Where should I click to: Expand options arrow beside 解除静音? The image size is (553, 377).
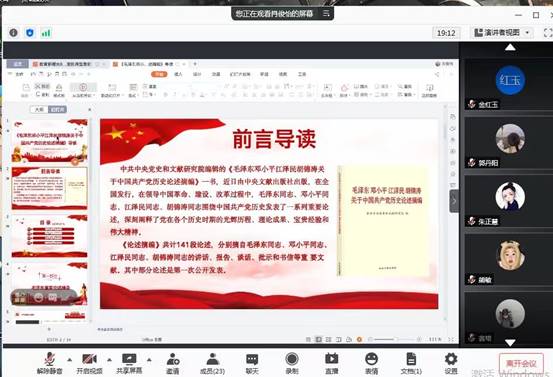click(x=69, y=360)
